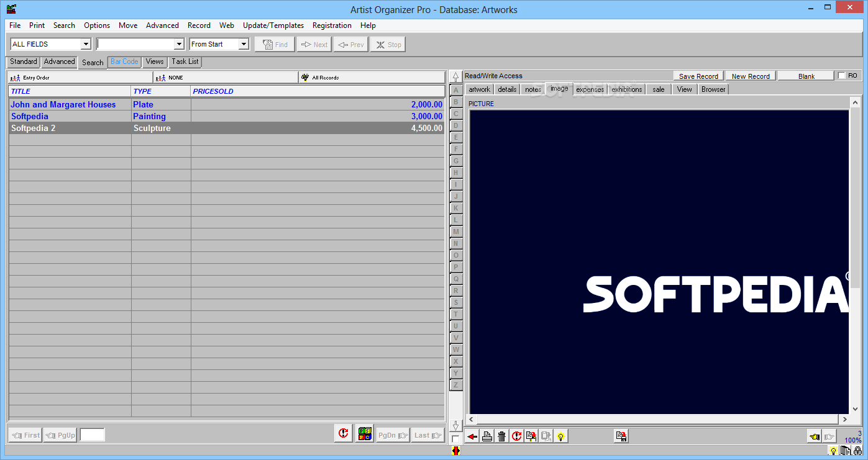Click the save document icon with floppy disk
Image resolution: width=868 pixels, height=460 pixels.
pos(621,436)
